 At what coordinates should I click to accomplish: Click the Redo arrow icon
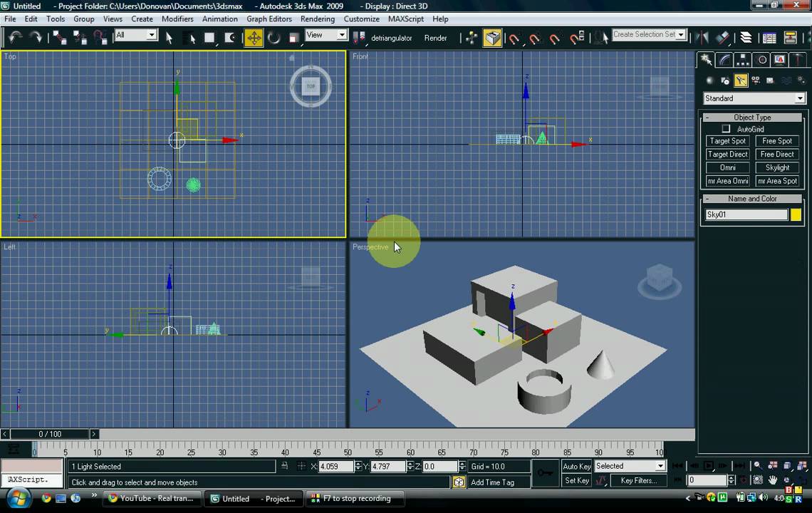point(35,37)
